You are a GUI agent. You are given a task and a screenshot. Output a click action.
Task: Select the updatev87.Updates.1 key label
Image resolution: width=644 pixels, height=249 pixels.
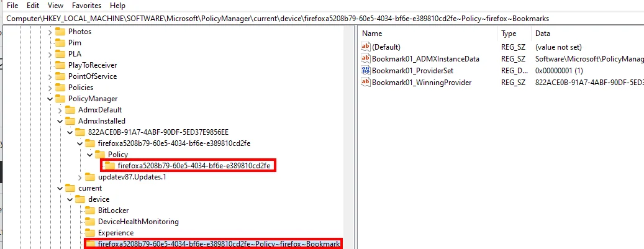tap(132, 177)
